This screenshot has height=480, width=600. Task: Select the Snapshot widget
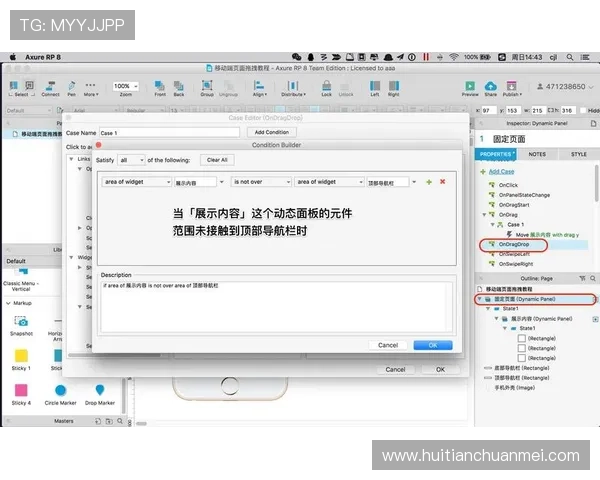21,325
